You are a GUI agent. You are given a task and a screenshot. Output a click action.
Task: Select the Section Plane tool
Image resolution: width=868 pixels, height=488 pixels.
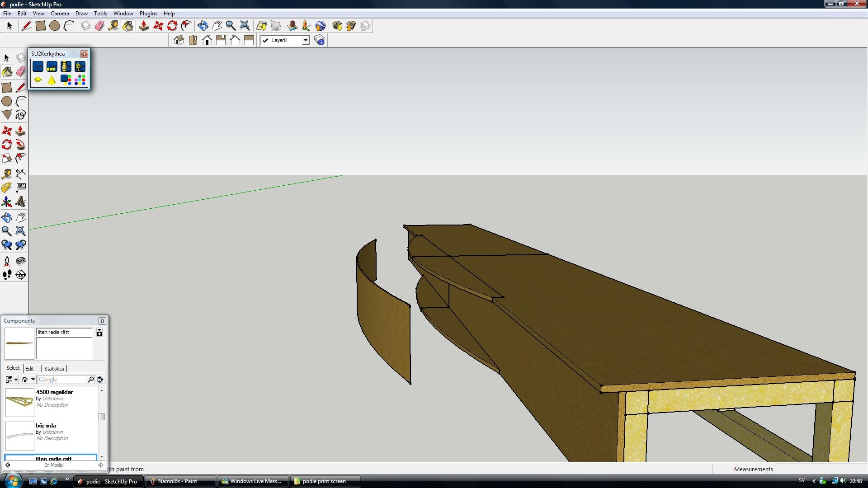tap(21, 275)
